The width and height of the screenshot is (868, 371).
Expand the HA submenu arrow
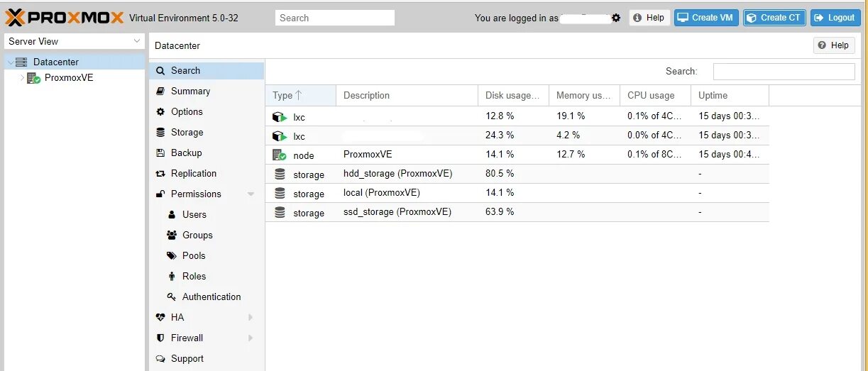pos(251,318)
